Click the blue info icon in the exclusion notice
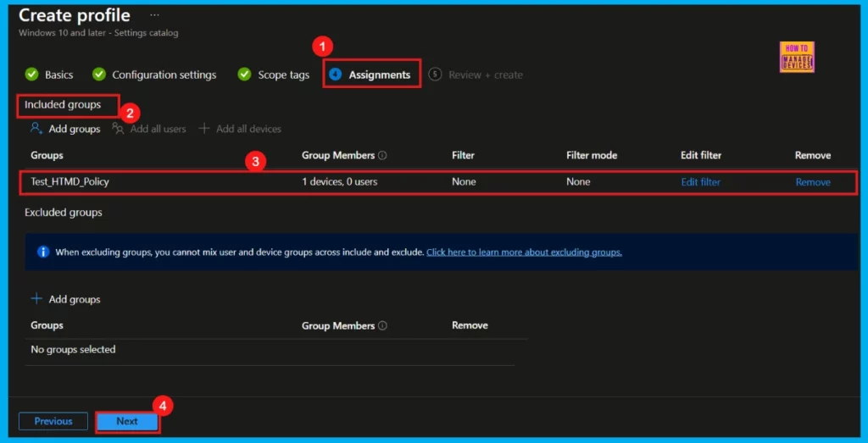Image resolution: width=868 pixels, height=443 pixels. [43, 252]
